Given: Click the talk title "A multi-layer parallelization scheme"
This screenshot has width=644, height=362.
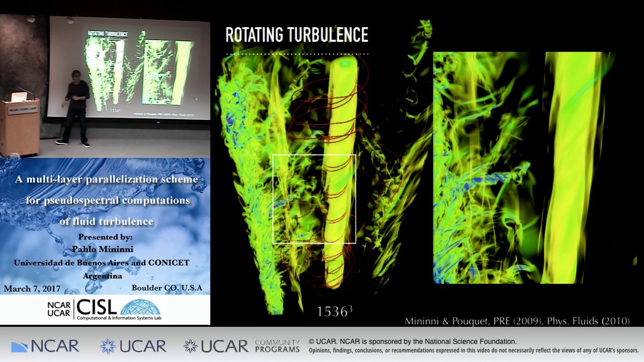Looking at the screenshot, I should point(107,179).
